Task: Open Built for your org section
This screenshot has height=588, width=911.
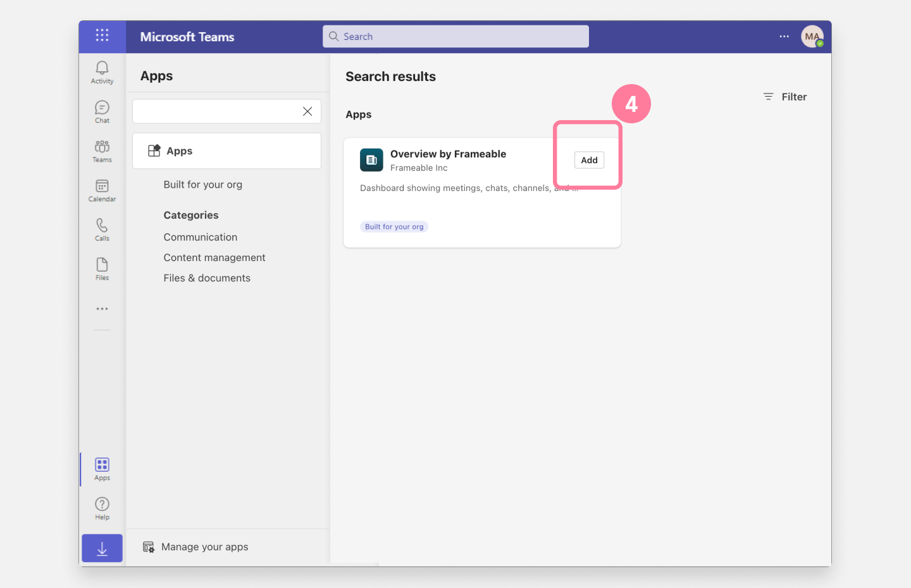Action: pyautogui.click(x=202, y=185)
